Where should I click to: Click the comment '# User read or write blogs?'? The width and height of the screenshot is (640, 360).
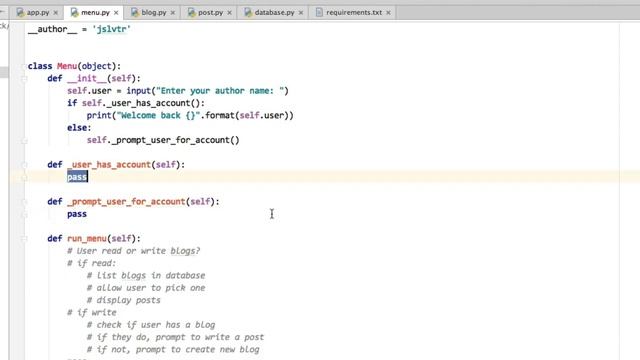pyautogui.click(x=133, y=251)
